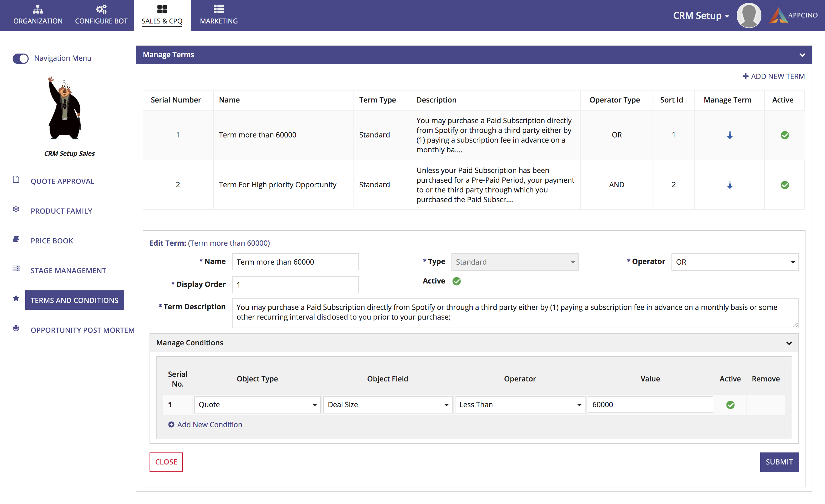Image resolution: width=825 pixels, height=504 pixels.
Task: Toggle the Navigation Menu switch
Action: tap(21, 59)
